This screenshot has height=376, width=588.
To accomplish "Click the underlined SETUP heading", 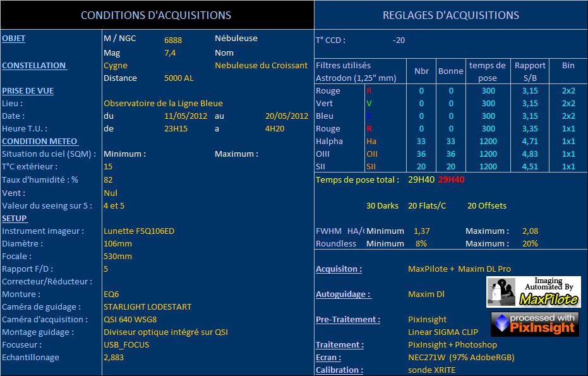I will 15,219.
